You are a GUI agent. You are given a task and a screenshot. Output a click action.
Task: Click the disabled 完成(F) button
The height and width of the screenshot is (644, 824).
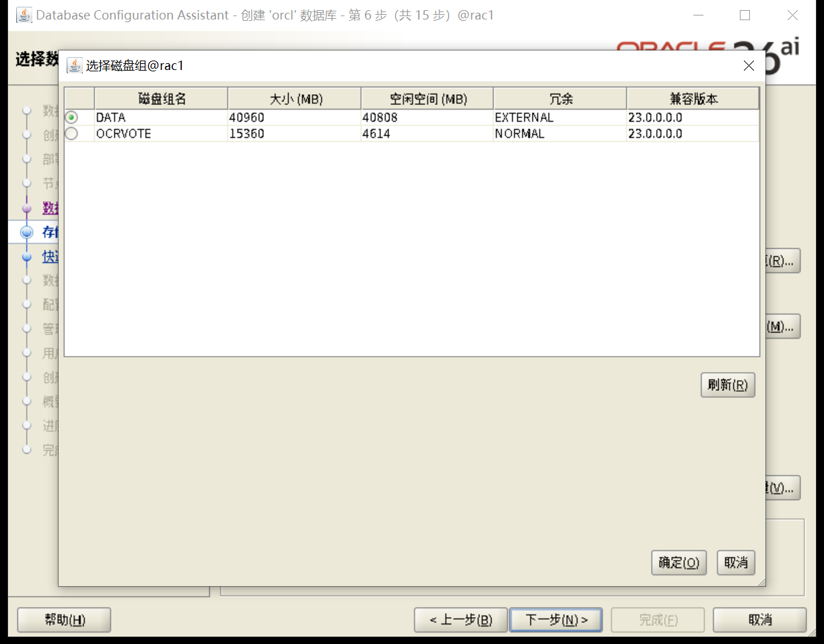point(658,620)
